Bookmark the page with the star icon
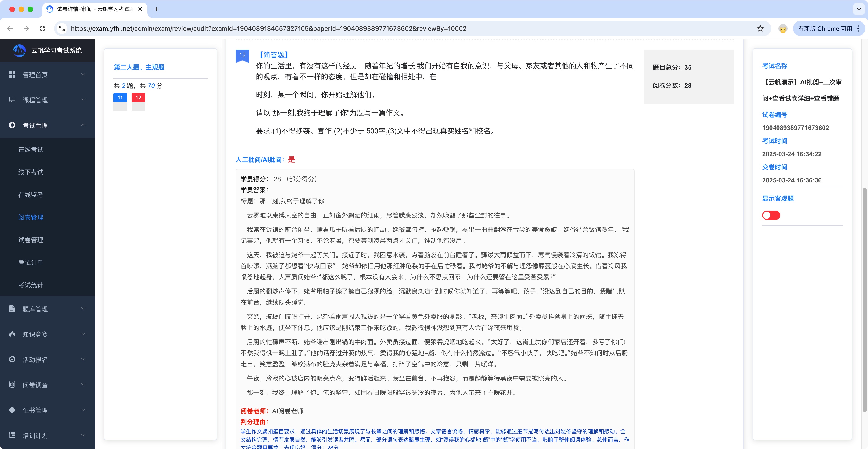Viewport: 868px width, 449px height. pos(760,28)
